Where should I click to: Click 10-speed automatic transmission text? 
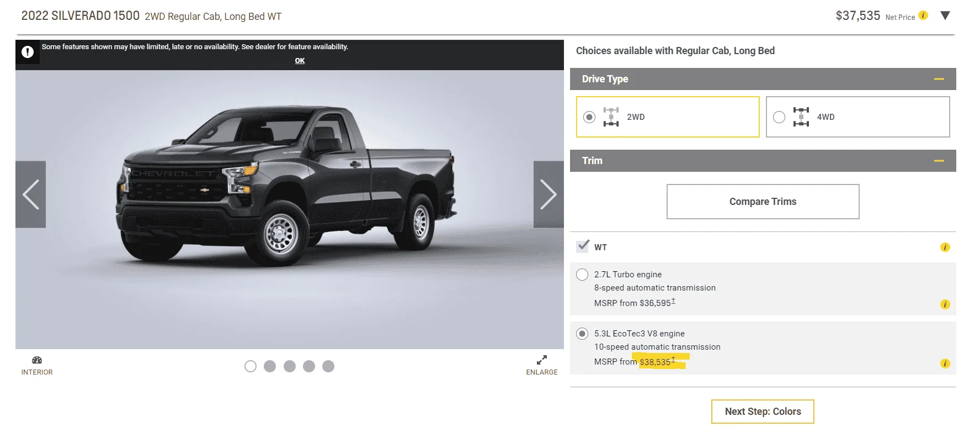[657, 347]
